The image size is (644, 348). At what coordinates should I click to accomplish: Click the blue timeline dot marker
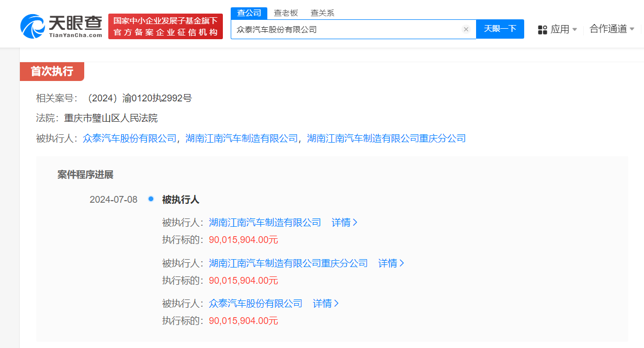tap(151, 199)
